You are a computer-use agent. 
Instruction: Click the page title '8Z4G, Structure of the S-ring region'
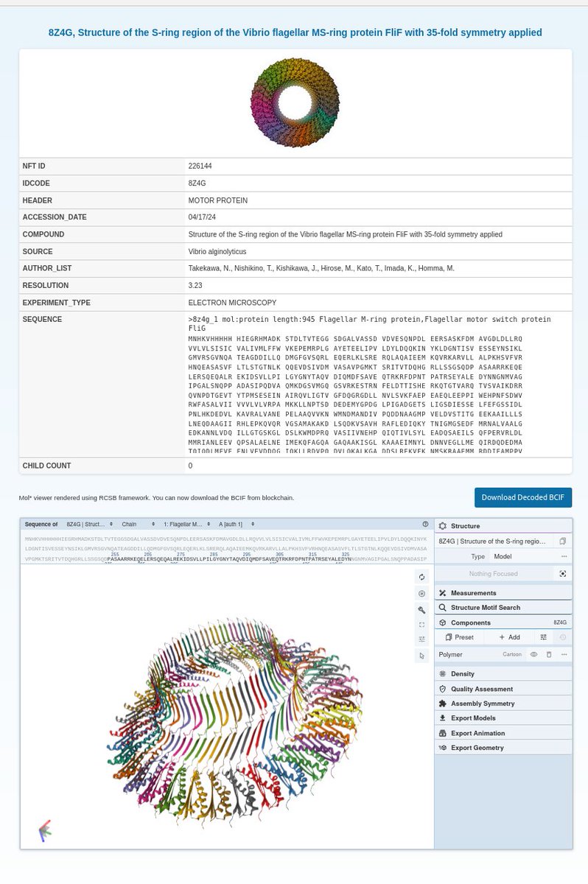(295, 32)
